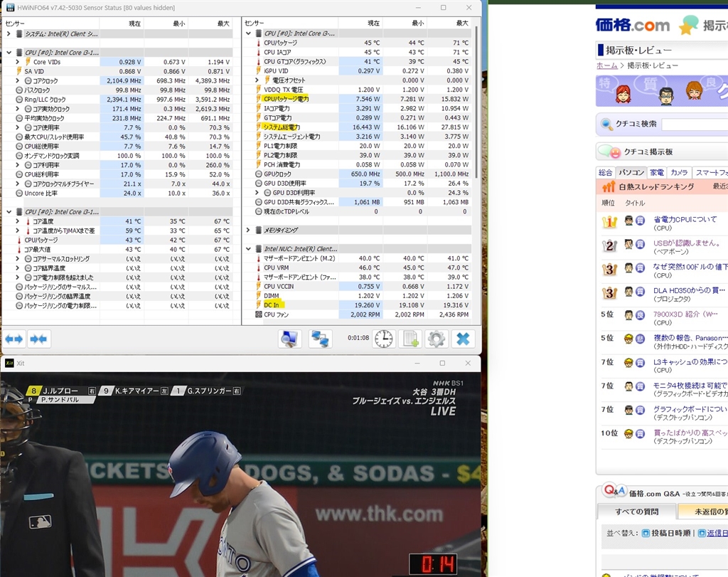Switch to the 総合 tab on 価格.com
Viewport: 728px width, 577px height.
(605, 172)
